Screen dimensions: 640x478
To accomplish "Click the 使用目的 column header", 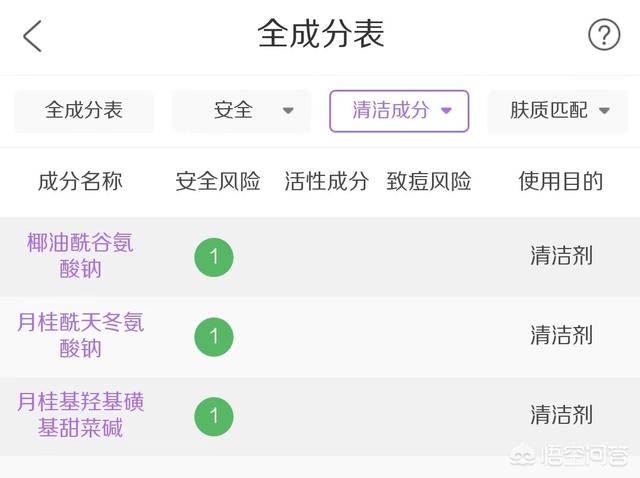I will pos(561,181).
